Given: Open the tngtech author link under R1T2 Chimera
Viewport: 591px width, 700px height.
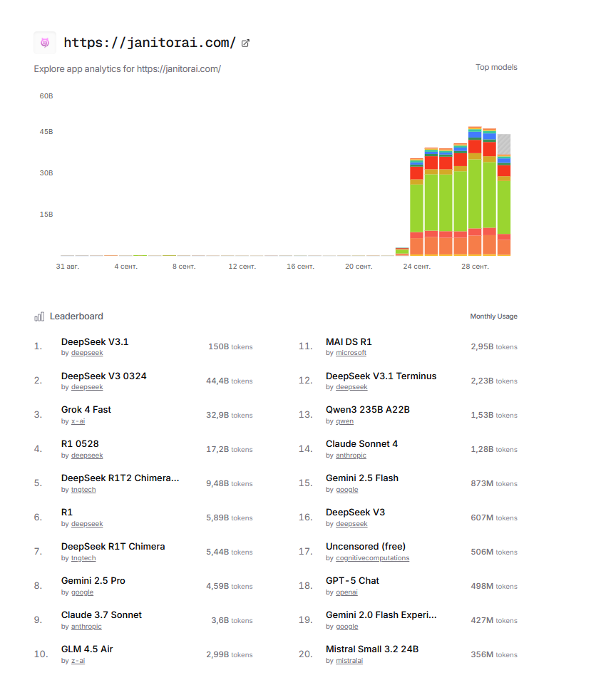Looking at the screenshot, I should (83, 490).
